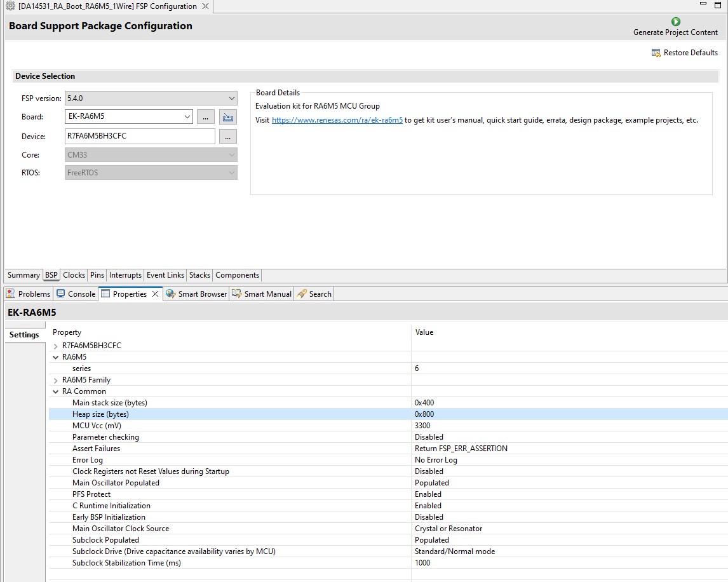Click Subclock Populated value
Screen dimensions: 728x582
coord(432,540)
